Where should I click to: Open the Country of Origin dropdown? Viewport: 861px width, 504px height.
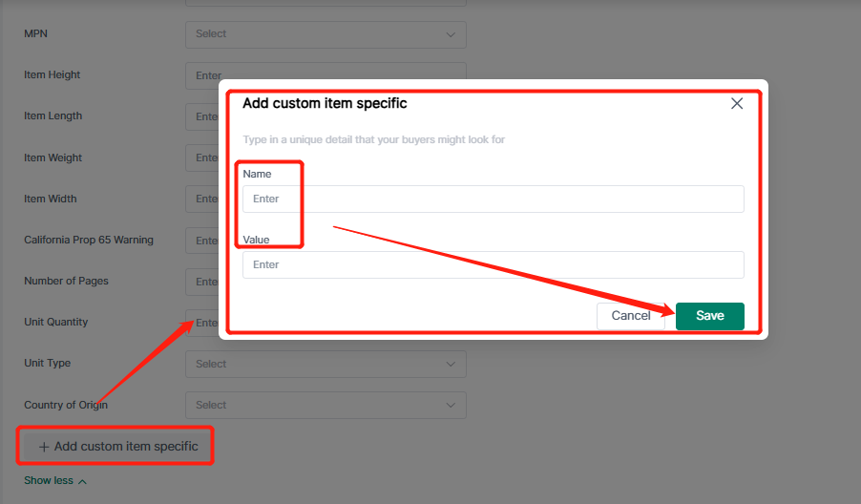[325, 405]
